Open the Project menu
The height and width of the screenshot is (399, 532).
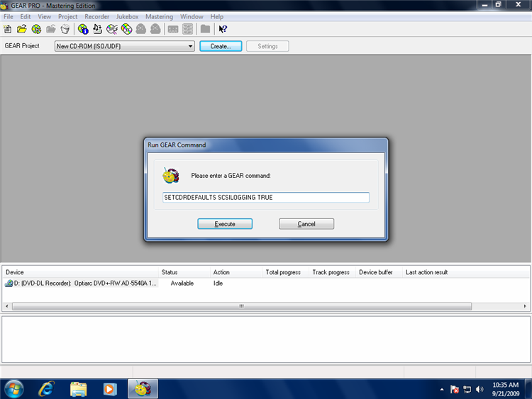[x=68, y=16]
